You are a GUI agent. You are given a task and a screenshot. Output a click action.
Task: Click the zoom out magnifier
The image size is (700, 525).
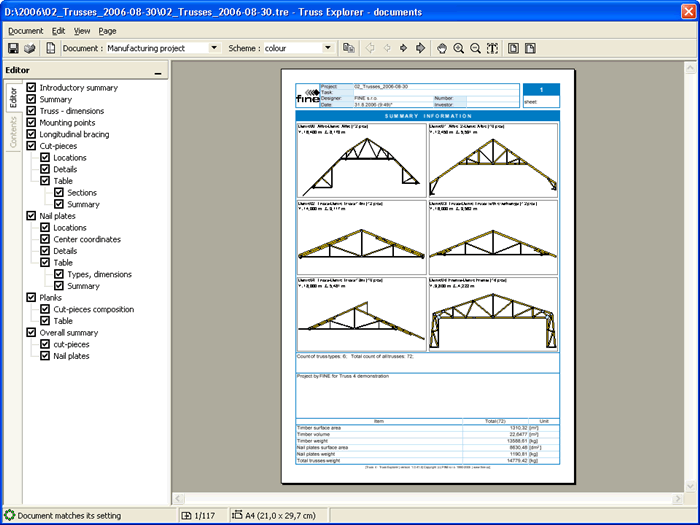476,48
